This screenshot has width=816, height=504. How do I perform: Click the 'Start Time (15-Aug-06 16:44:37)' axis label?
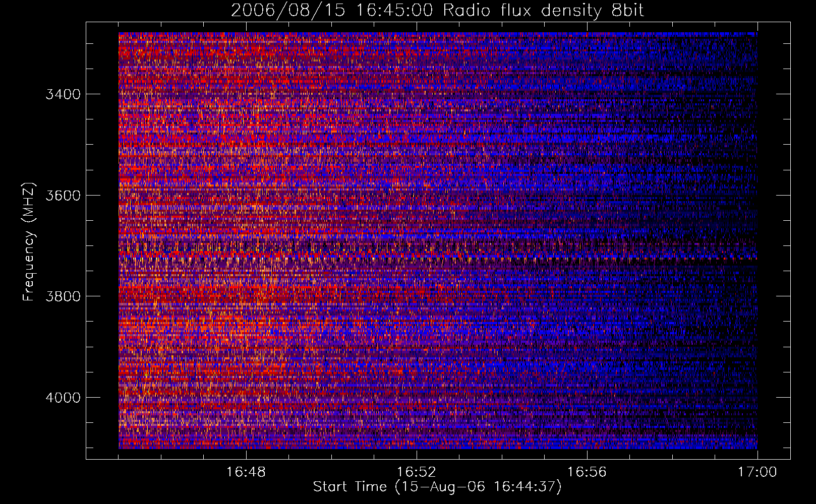[x=437, y=487]
